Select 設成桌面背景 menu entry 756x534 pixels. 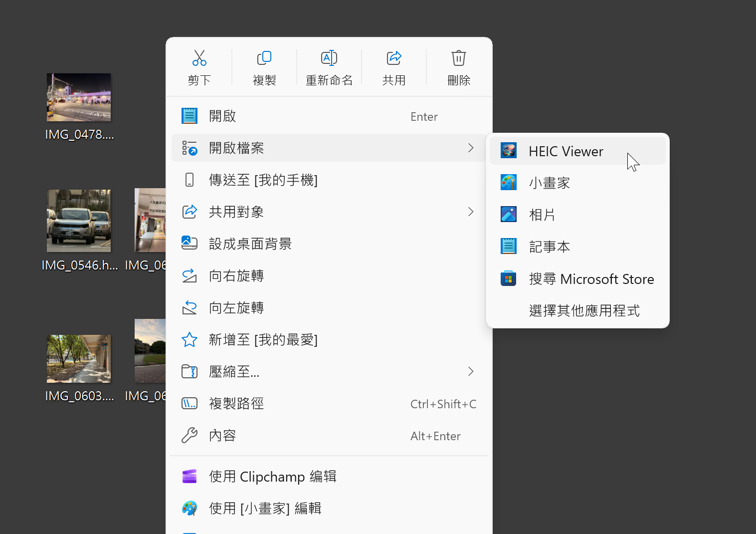pos(250,244)
